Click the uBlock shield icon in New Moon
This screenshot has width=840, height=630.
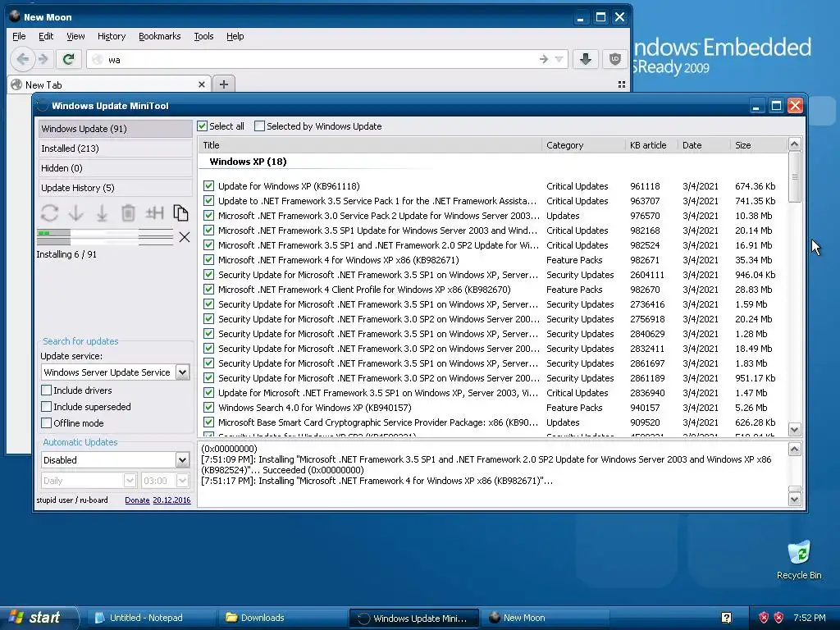[x=615, y=59]
